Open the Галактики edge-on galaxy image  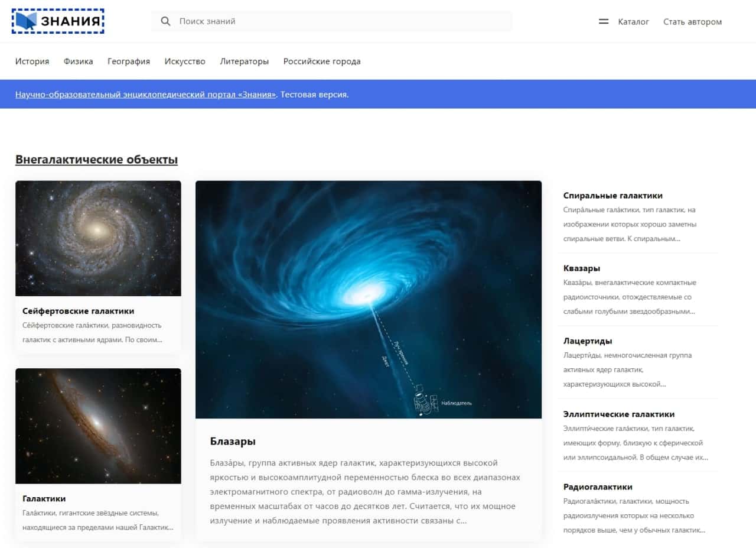pos(98,426)
